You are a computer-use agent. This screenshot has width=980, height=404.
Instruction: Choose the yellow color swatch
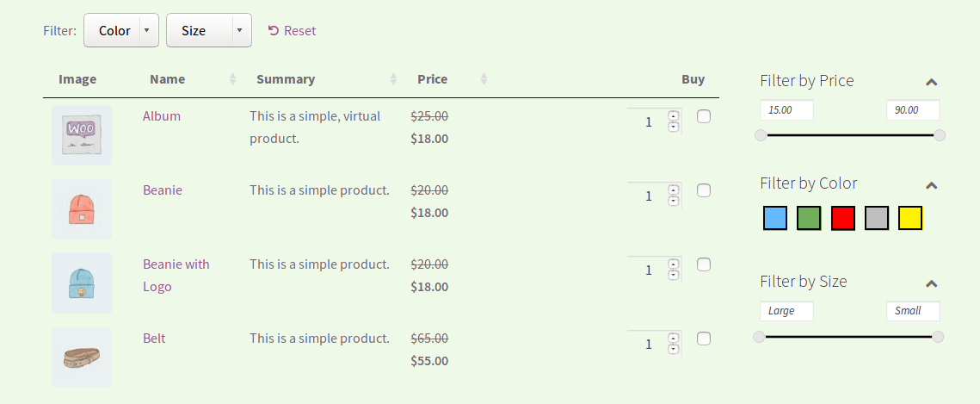(910, 218)
